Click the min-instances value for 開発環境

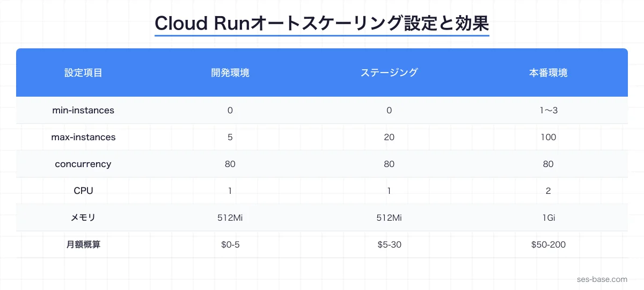click(230, 110)
